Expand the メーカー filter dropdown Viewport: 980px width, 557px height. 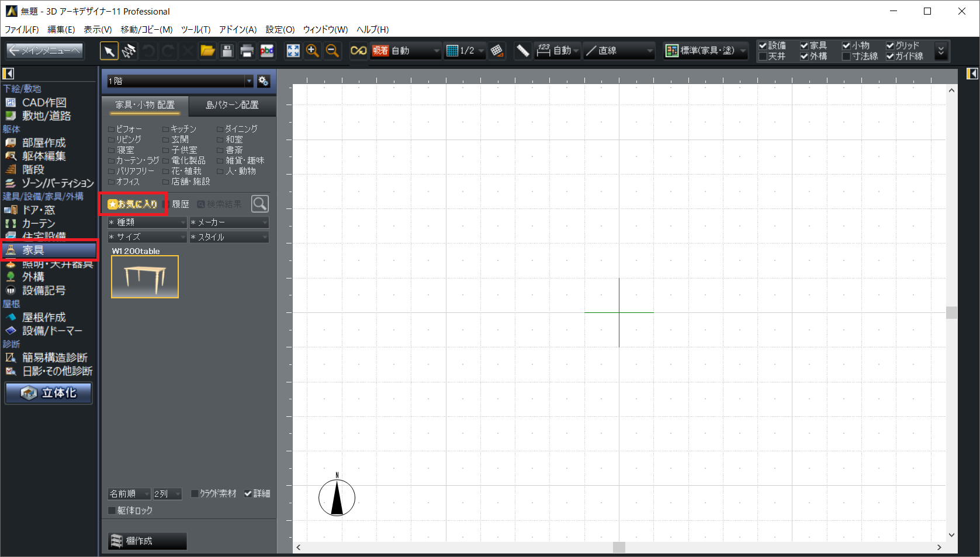coord(229,222)
